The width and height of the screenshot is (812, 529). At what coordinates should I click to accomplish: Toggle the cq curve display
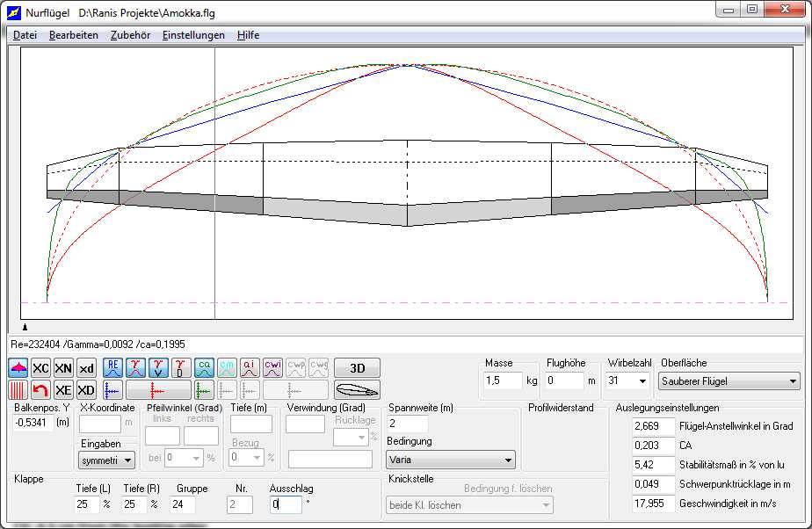204,368
